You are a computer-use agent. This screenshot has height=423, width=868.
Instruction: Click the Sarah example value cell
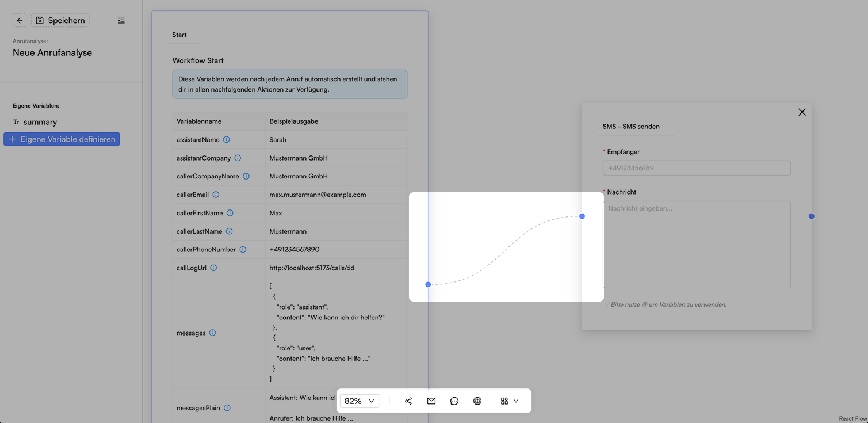tap(336, 140)
